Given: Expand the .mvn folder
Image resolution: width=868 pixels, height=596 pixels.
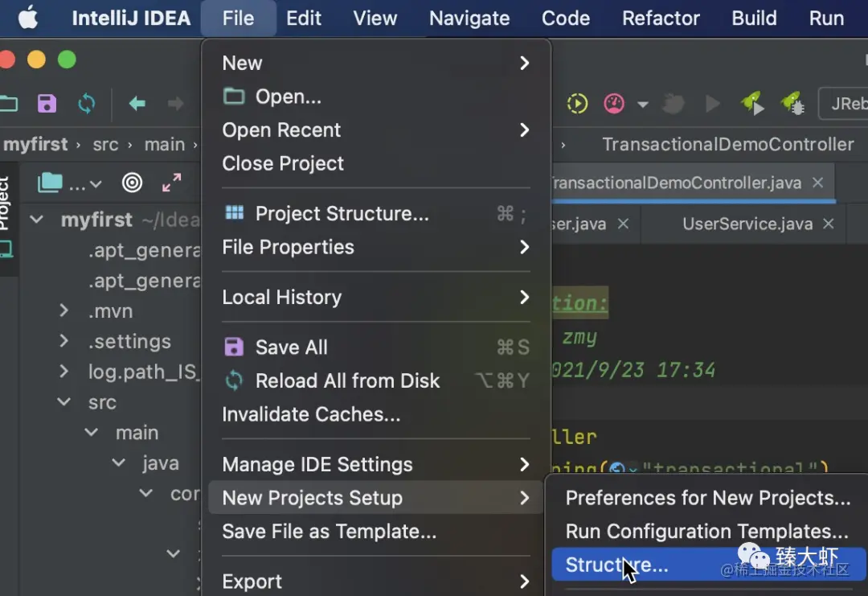Looking at the screenshot, I should [x=64, y=310].
